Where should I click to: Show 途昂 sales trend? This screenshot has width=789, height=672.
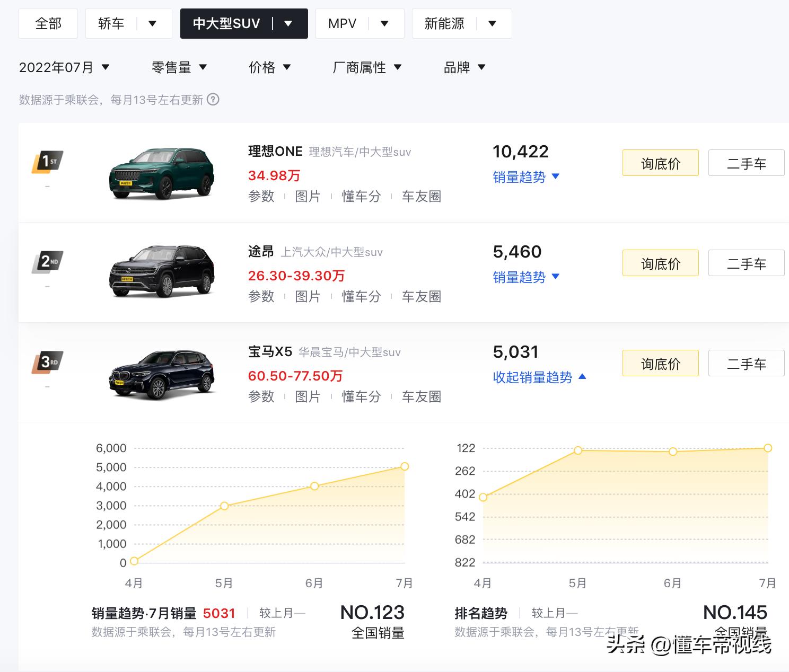(x=526, y=277)
